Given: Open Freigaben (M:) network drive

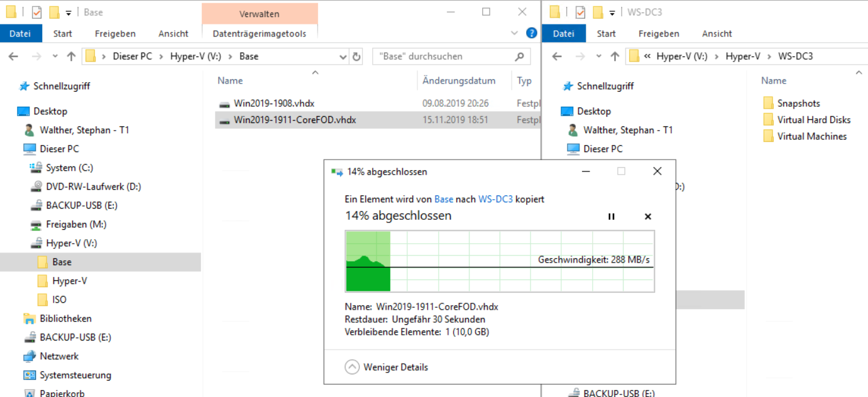Looking at the screenshot, I should tap(76, 224).
